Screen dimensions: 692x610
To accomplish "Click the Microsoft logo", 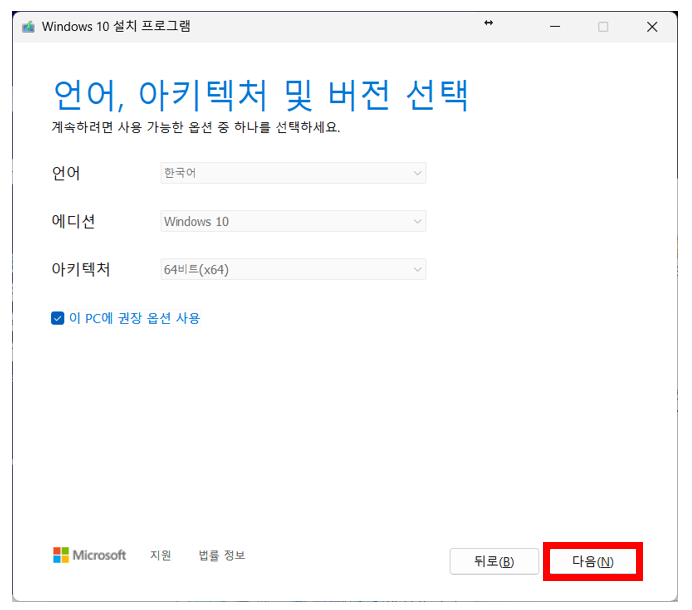I will point(90,555).
